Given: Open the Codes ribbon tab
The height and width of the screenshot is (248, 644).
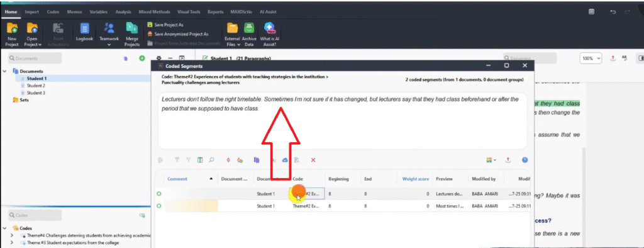Looking at the screenshot, I should pos(53,12).
